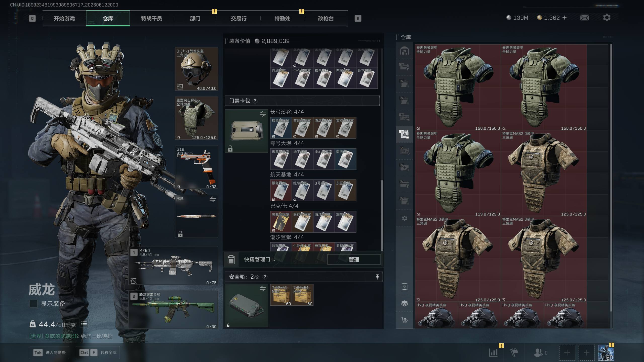Click the 44.4/88千克 weight text
Viewport: 644px width, 362px height.
[57, 324]
